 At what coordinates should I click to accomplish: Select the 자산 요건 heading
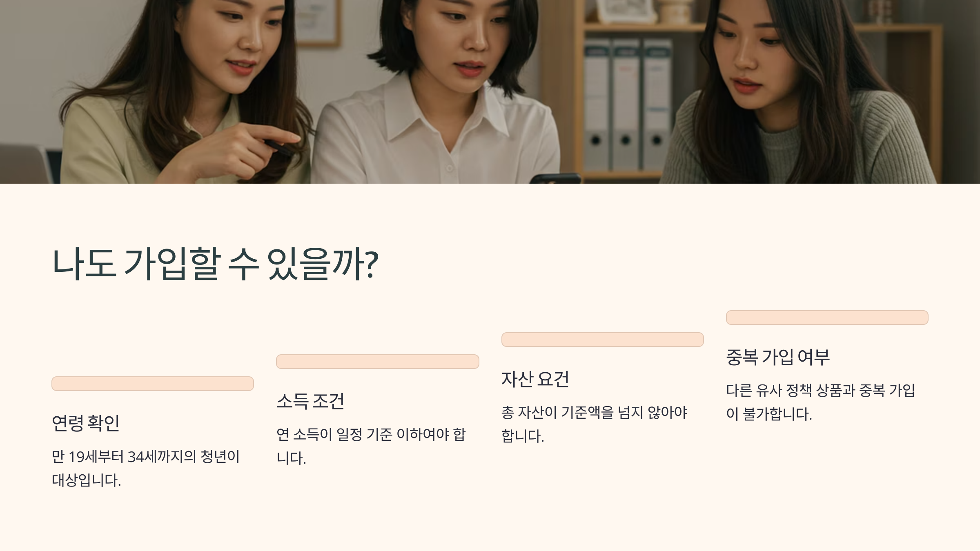pyautogui.click(x=535, y=379)
